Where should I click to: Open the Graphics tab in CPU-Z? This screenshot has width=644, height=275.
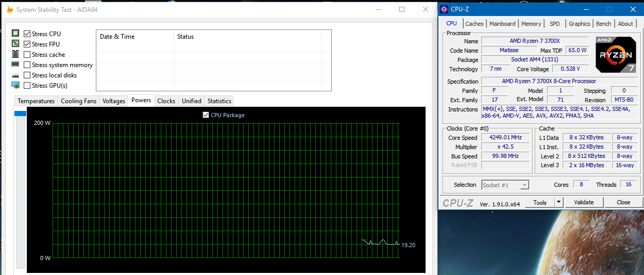pos(580,24)
